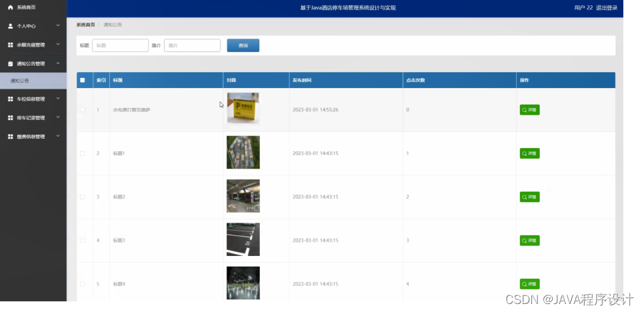Click the grid icon for 停车记录管理

point(11,118)
